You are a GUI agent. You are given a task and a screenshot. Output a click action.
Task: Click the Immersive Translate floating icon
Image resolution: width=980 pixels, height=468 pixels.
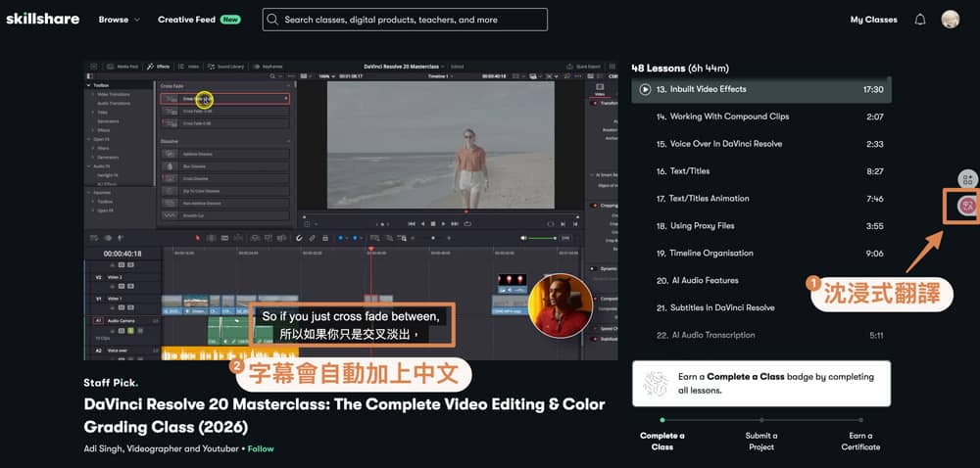966,206
